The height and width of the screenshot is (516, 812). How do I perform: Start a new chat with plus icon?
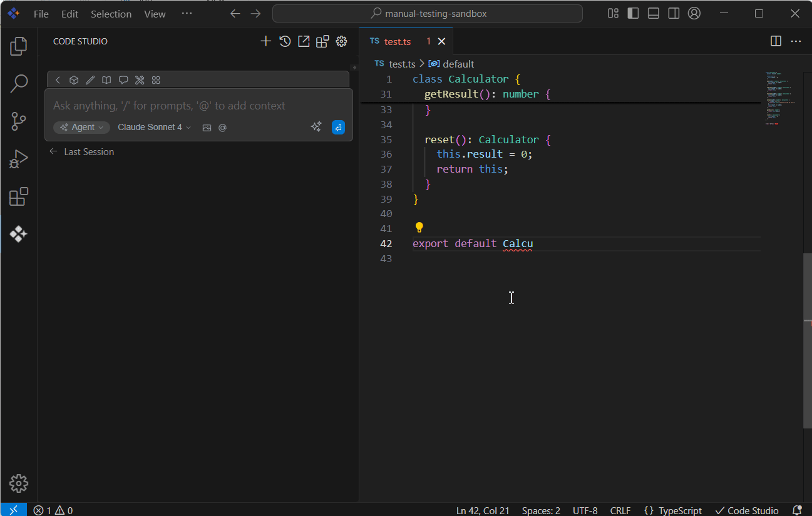coord(266,41)
